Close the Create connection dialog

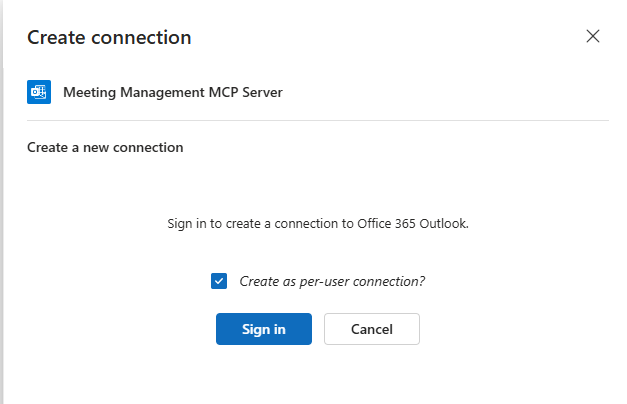[x=593, y=36]
